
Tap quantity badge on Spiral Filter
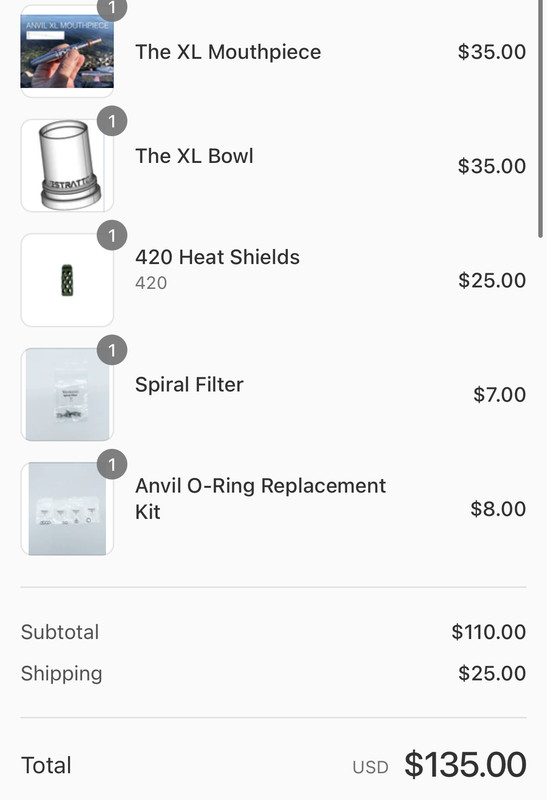(112, 350)
